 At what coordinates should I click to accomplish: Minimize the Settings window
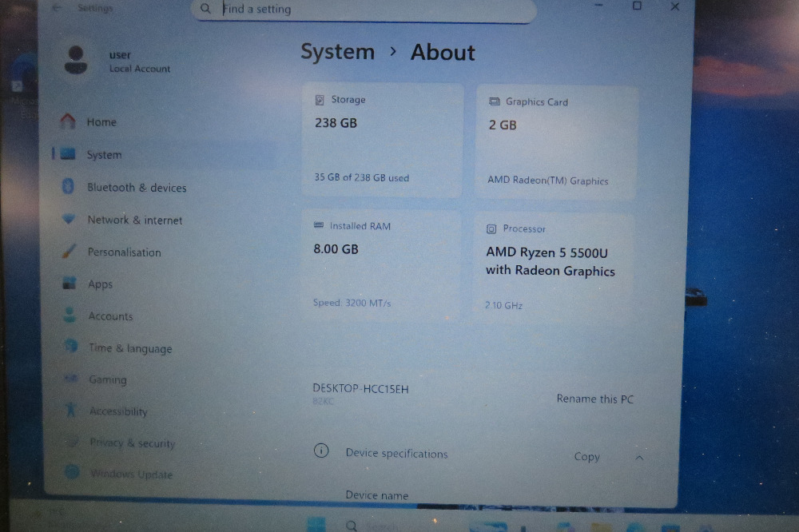[598, 6]
